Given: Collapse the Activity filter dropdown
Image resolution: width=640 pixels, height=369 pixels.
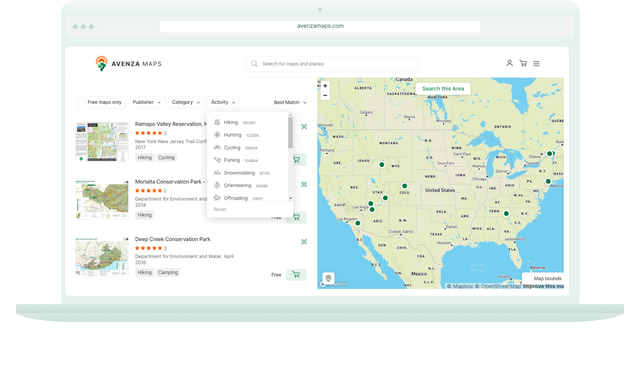Looking at the screenshot, I should pos(223,102).
